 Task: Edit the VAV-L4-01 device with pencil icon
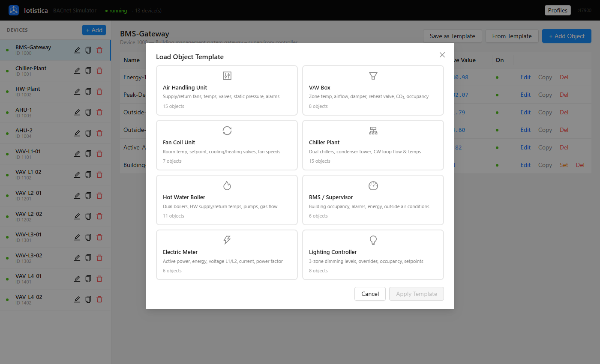(77, 279)
